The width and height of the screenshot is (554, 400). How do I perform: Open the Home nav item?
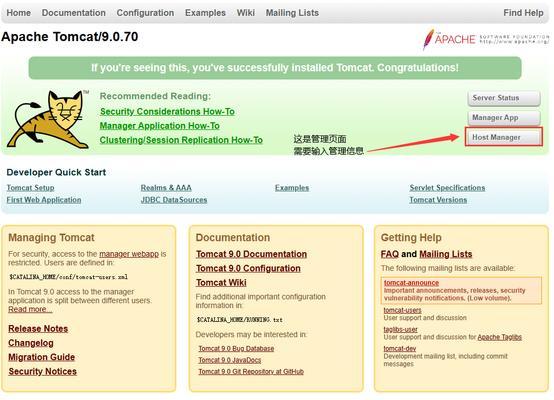point(19,13)
